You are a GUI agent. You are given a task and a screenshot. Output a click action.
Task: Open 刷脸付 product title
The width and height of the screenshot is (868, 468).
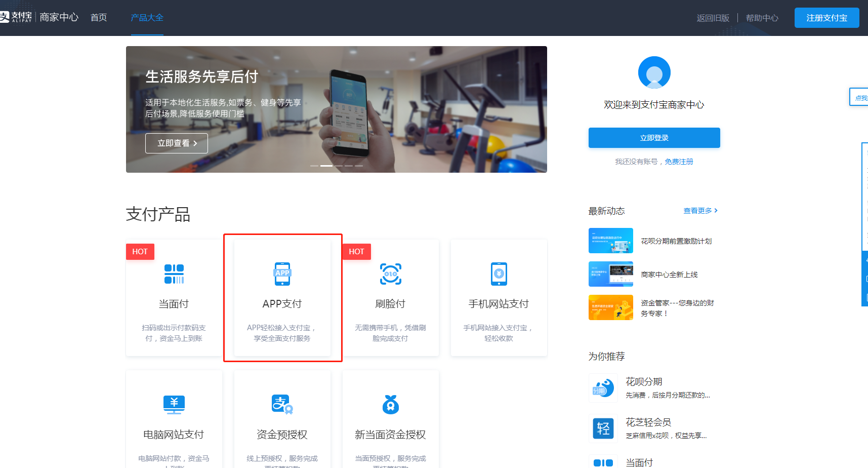click(391, 304)
